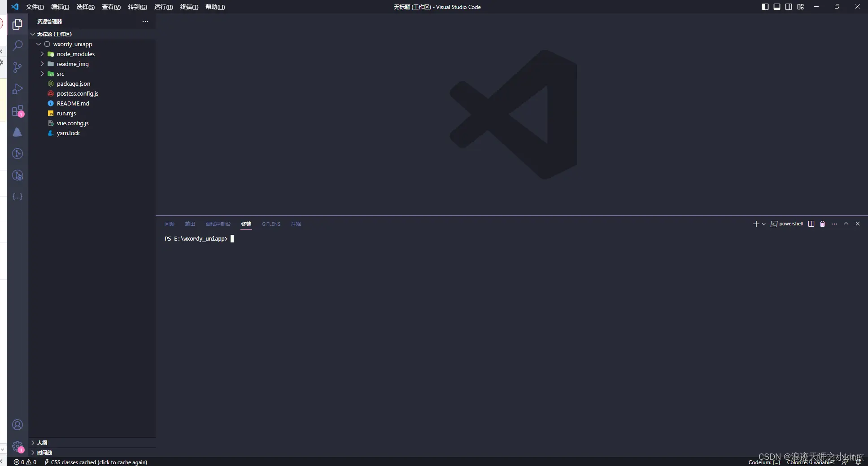This screenshot has height=466, width=868.
Task: Open the Run and Debug view
Action: (17, 89)
